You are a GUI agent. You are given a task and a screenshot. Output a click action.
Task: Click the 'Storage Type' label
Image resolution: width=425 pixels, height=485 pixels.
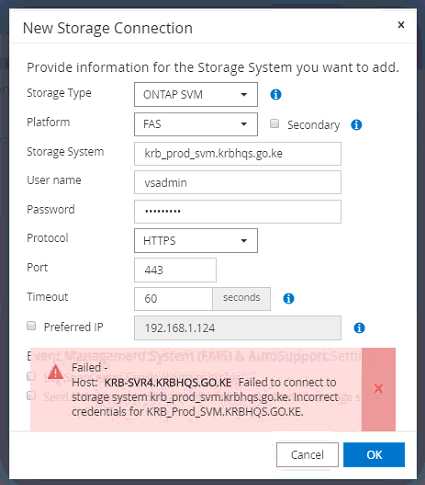[59, 93]
